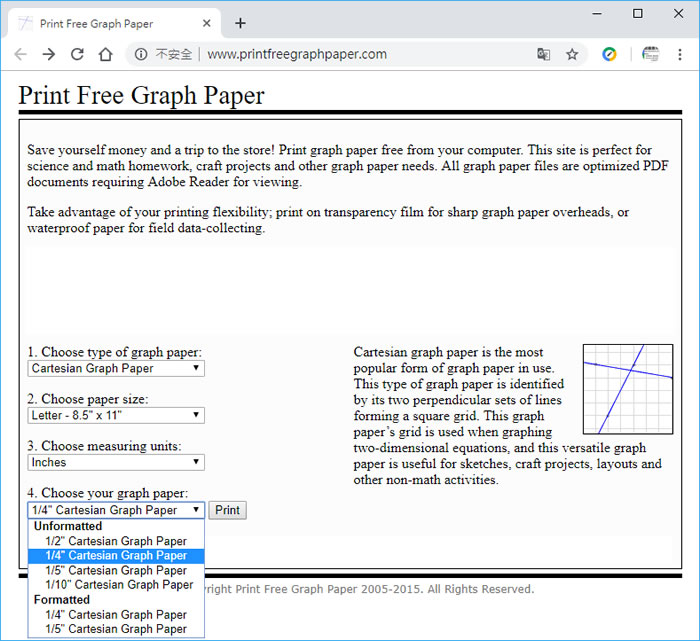Screen dimensions: 700x641
Task: Open a new browser tab
Action: coord(240,23)
